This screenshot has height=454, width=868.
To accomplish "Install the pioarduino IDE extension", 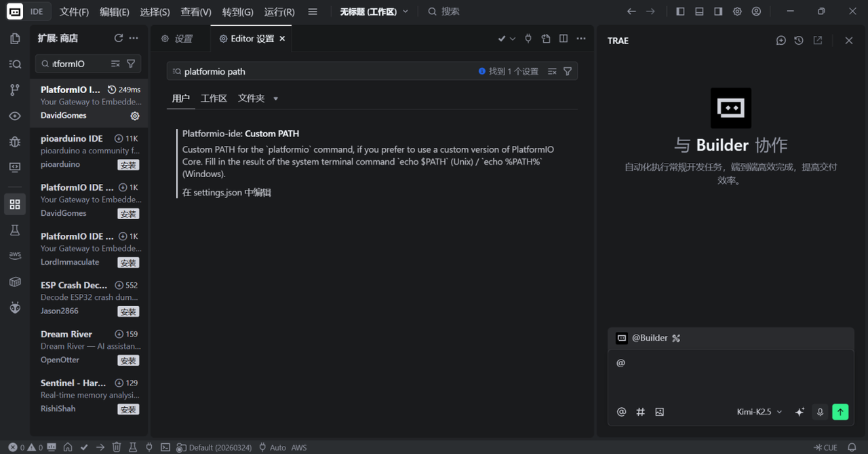I will [128, 165].
